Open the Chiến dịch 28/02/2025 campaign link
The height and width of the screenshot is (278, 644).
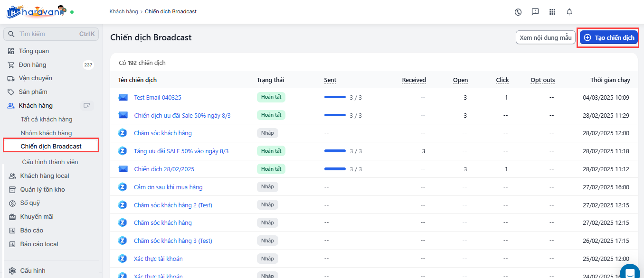tap(164, 169)
